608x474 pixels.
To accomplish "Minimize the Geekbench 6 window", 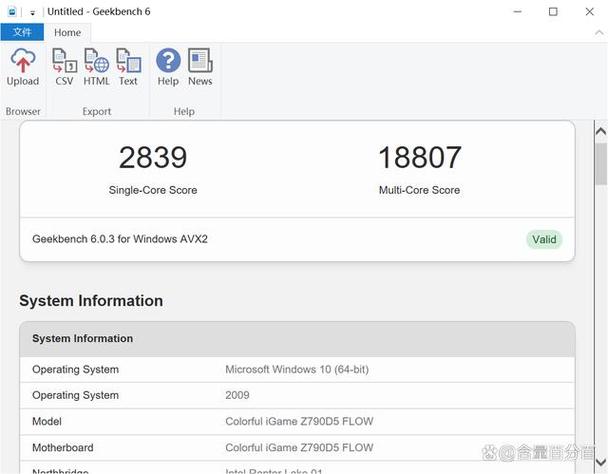I will 517,12.
